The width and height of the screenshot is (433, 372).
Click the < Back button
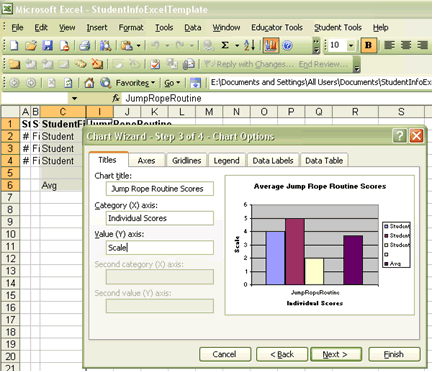tap(282, 354)
